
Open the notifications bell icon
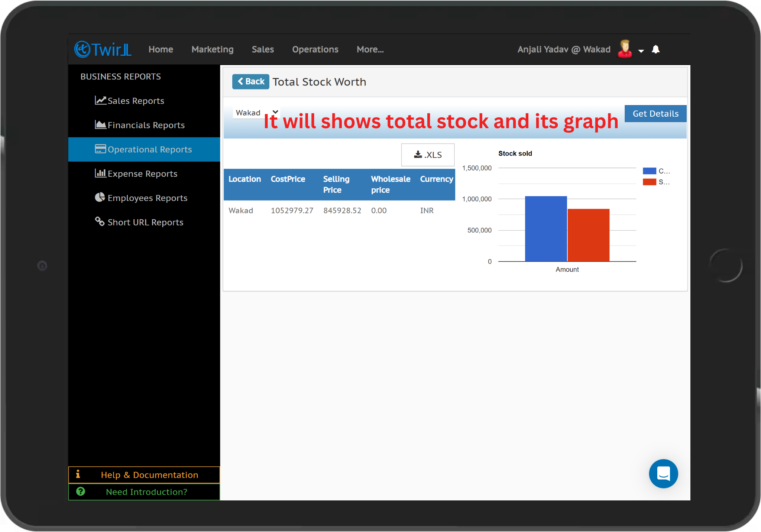point(655,49)
